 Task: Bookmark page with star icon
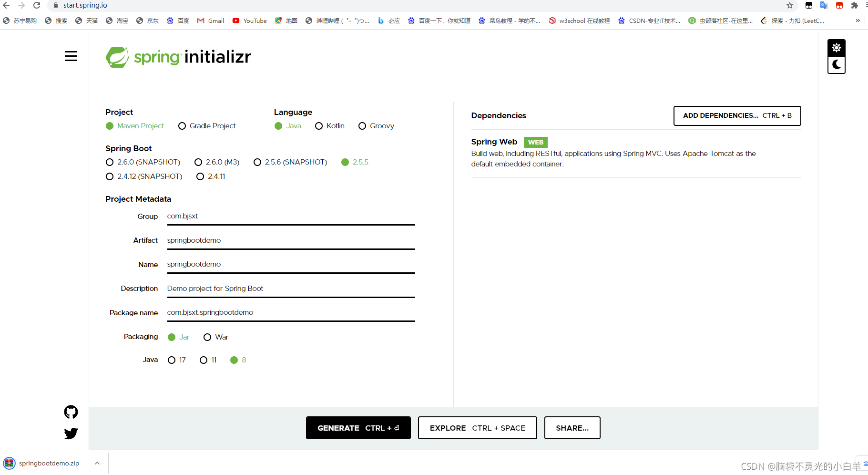[x=790, y=5]
